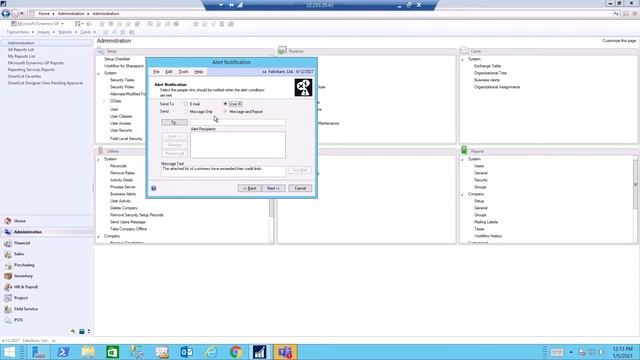The image size is (640, 360).
Task: Open Business Alerts under Utilities
Action: tap(123, 194)
